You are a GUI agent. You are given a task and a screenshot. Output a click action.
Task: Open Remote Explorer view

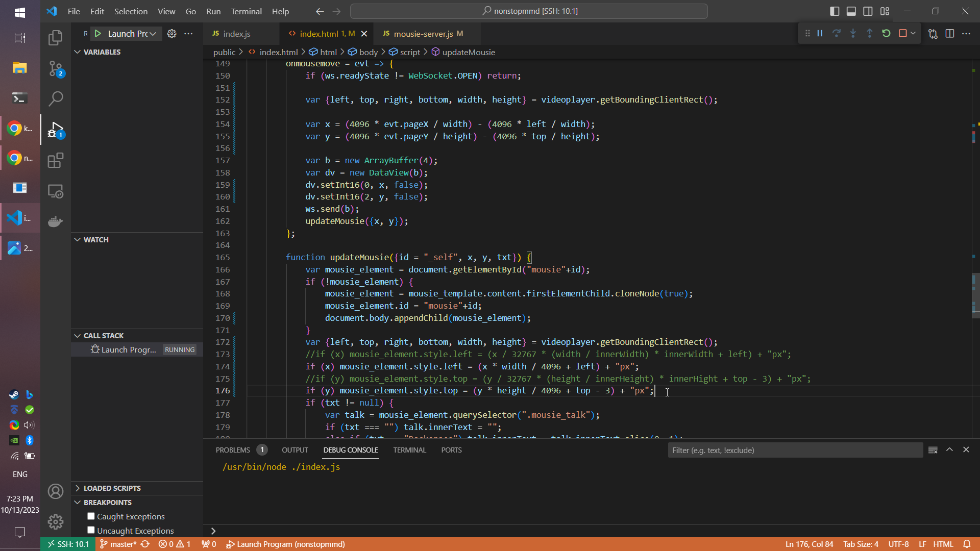point(55,191)
